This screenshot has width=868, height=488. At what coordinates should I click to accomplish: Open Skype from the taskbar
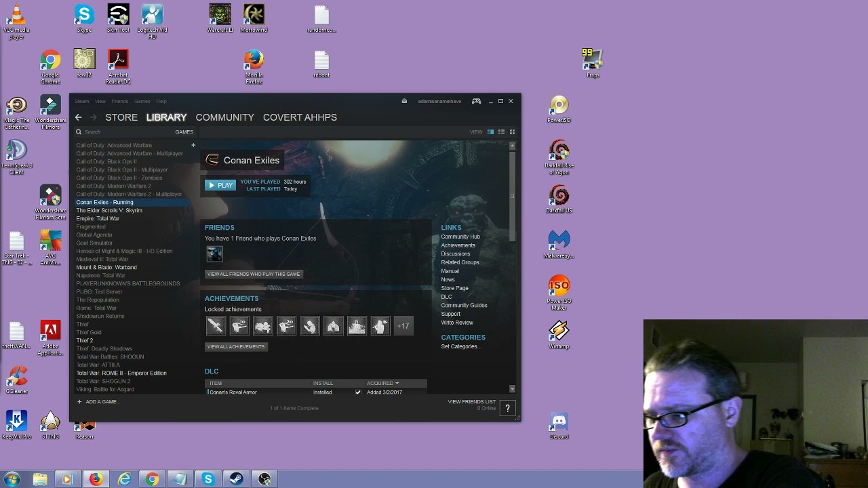tap(208, 479)
